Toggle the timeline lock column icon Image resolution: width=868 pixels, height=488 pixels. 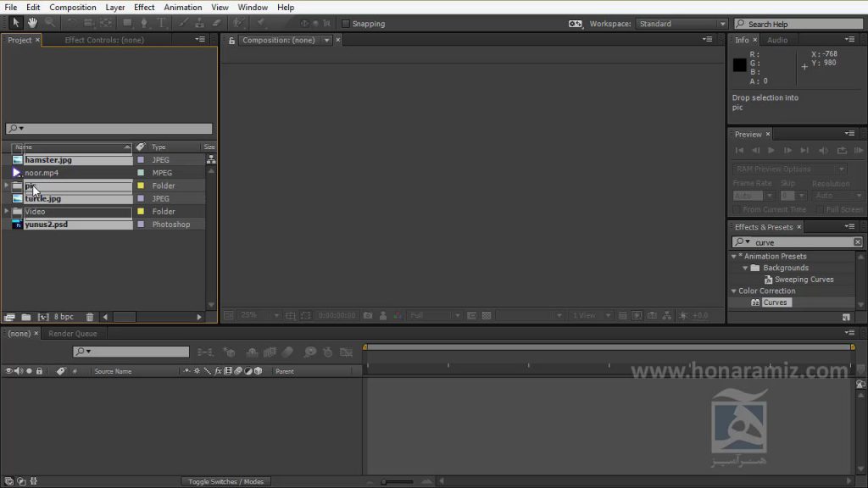click(39, 371)
